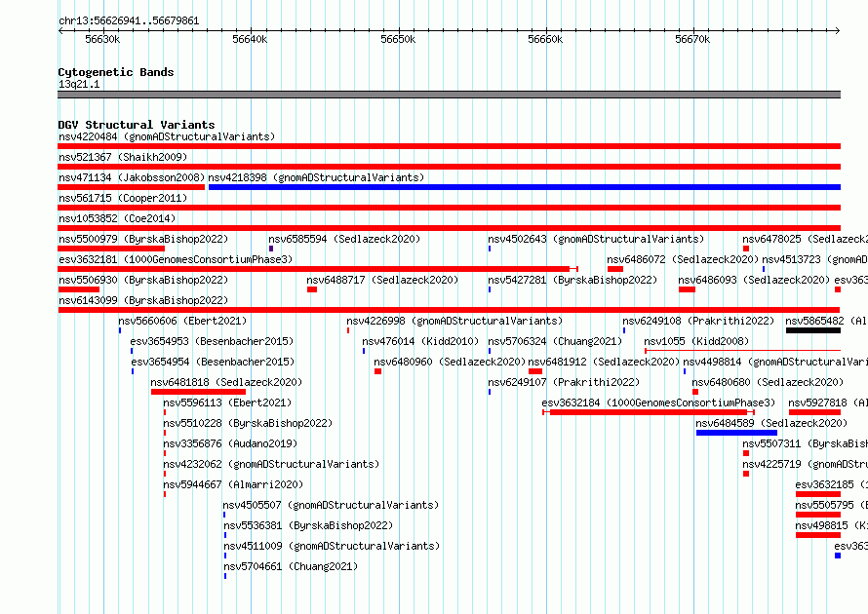Open the nsv471134 (Jakobsson2008) variant label
This screenshot has width=868, height=614.
coord(132,177)
